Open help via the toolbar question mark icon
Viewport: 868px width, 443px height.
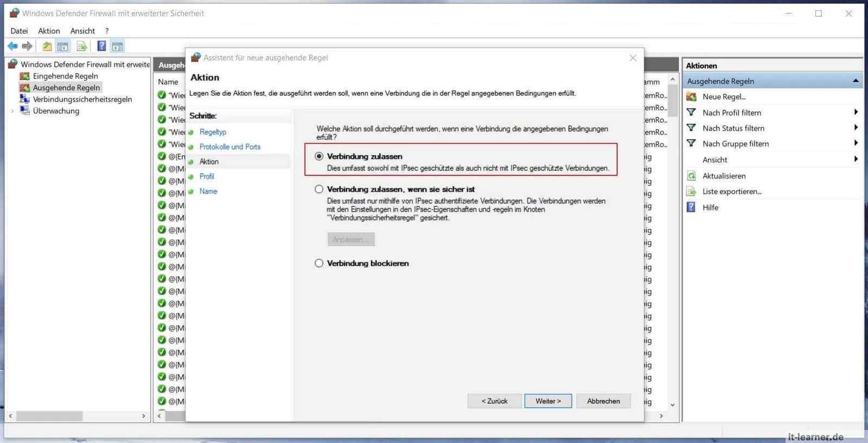point(101,47)
